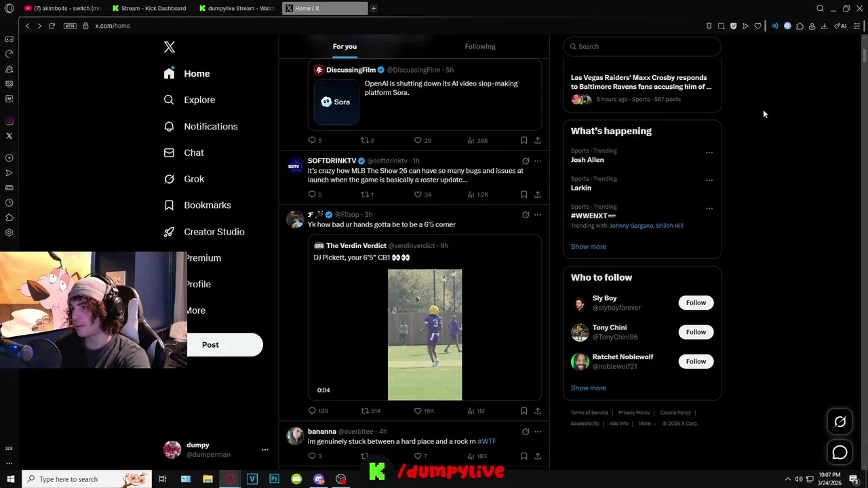Open the Sora link card thumbnail

point(336,102)
